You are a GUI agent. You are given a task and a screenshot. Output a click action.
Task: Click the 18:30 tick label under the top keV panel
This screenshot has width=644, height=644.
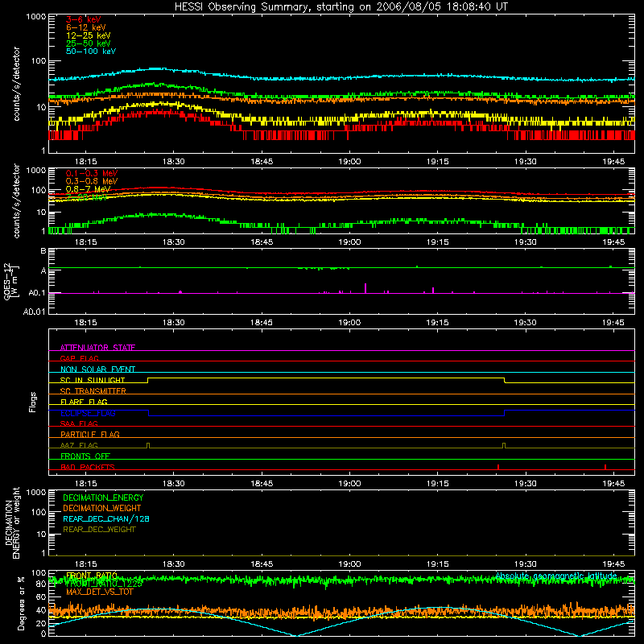point(173,162)
